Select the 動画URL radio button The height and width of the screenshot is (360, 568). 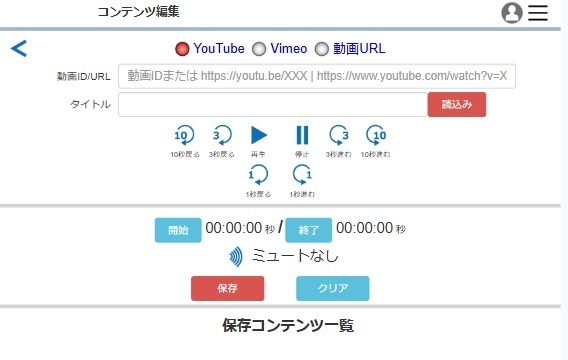(x=321, y=49)
